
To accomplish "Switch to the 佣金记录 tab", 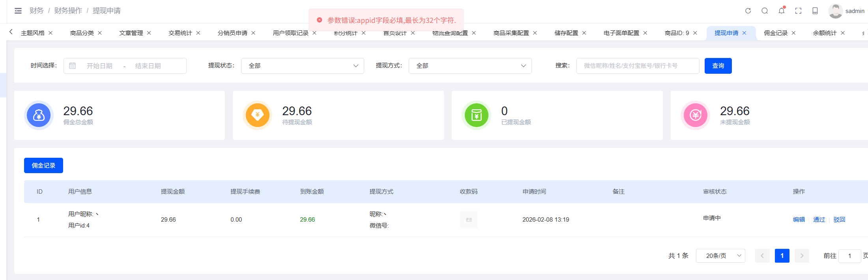I will coord(775,33).
